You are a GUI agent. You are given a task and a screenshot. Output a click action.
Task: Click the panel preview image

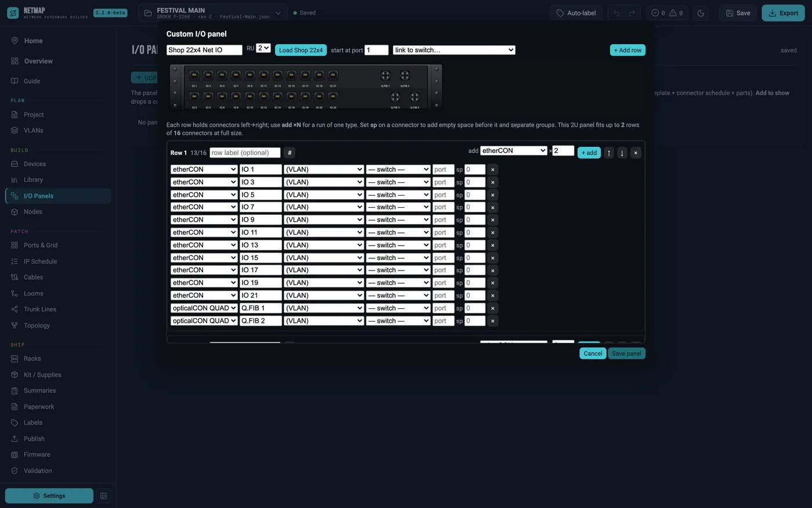pos(306,88)
